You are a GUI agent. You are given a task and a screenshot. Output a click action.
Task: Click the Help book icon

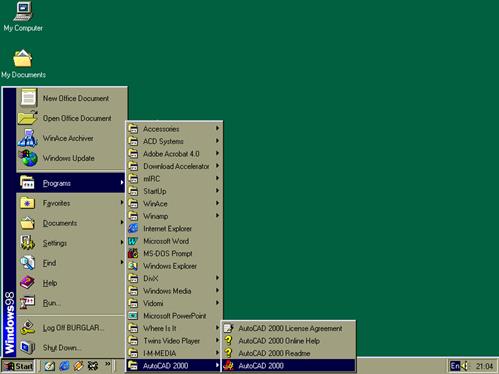coord(27,283)
